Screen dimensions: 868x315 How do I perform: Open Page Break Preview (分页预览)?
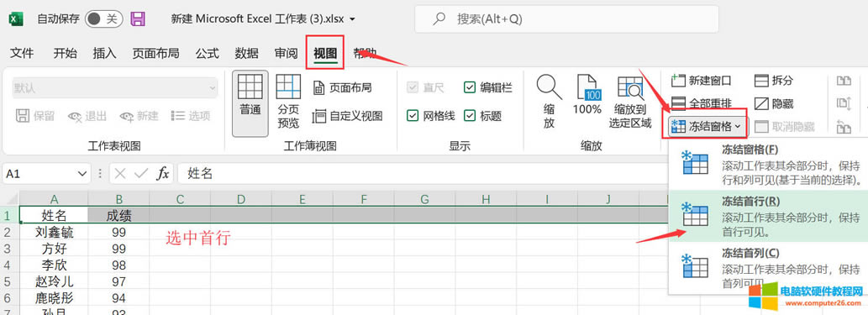[x=288, y=102]
